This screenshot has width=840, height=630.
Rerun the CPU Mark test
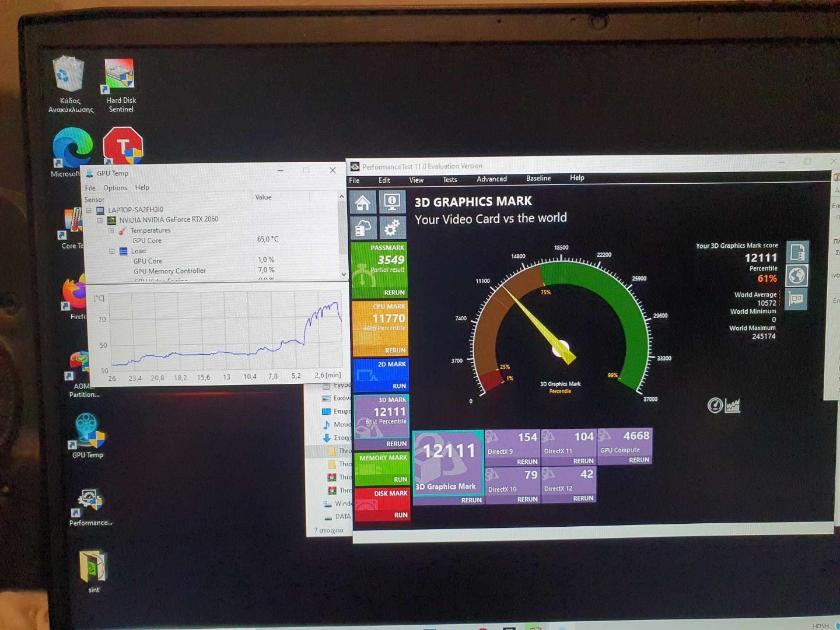tap(395, 351)
